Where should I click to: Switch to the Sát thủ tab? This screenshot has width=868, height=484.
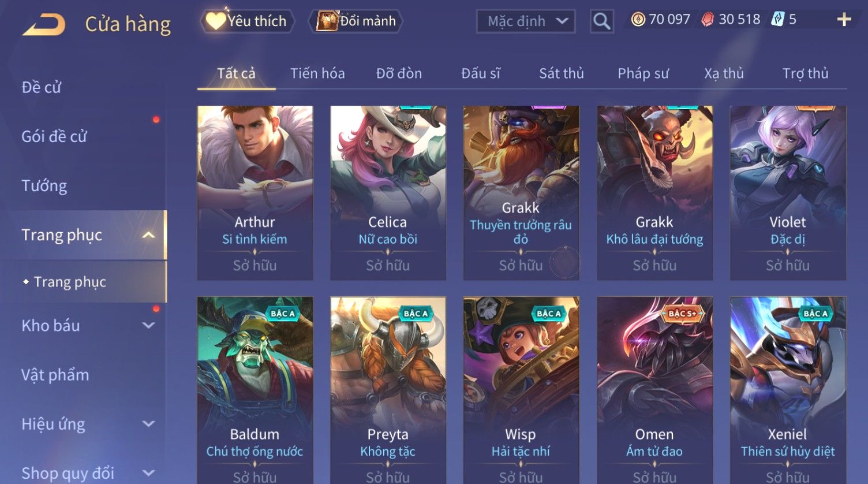561,73
